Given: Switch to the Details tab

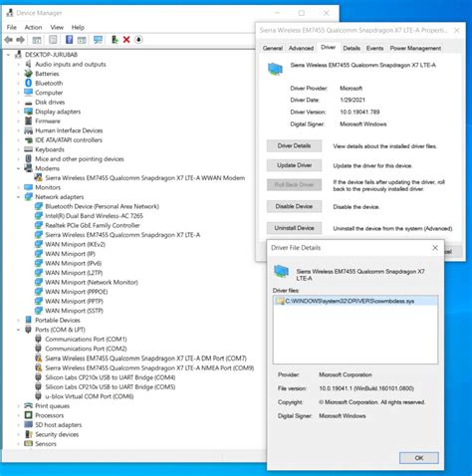Looking at the screenshot, I should 352,48.
